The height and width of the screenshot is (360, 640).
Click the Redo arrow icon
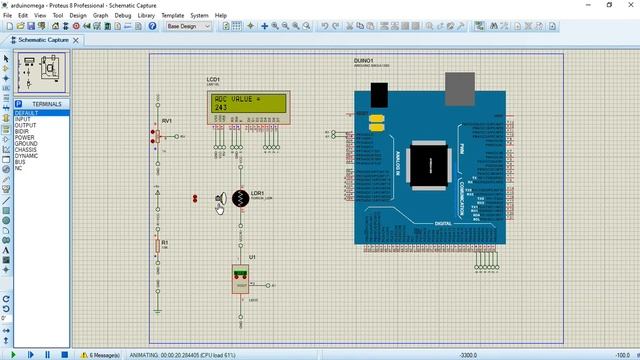click(x=336, y=26)
